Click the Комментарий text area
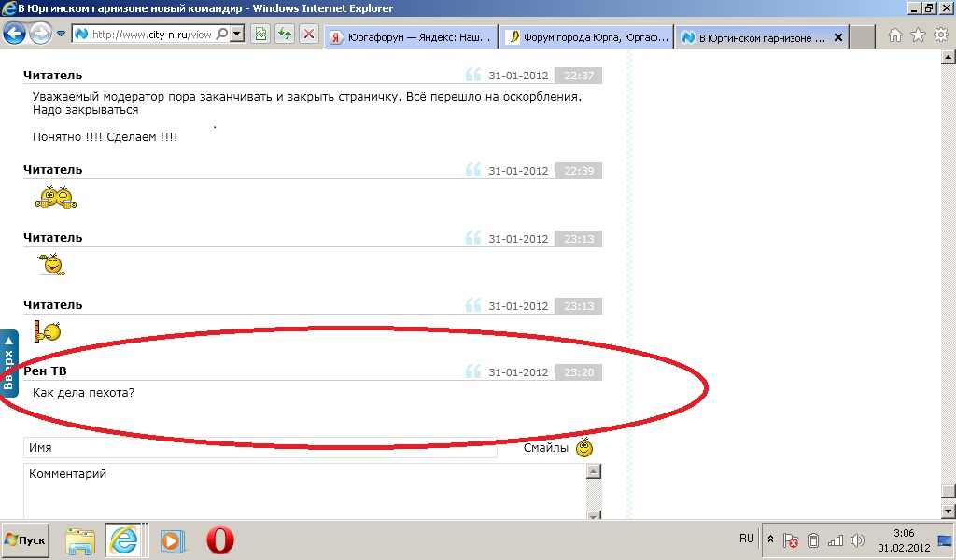This screenshot has width=956, height=560. 303,492
